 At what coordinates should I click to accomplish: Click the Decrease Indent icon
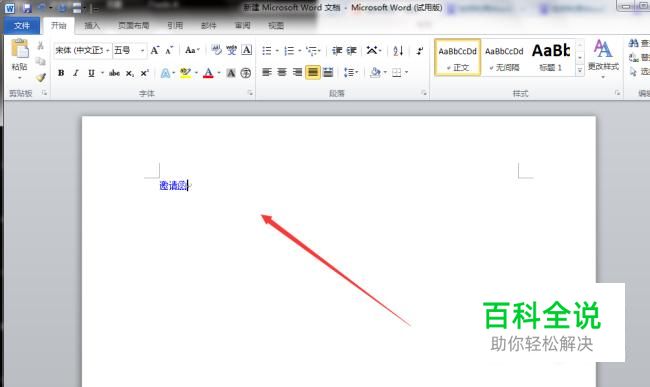tap(337, 51)
